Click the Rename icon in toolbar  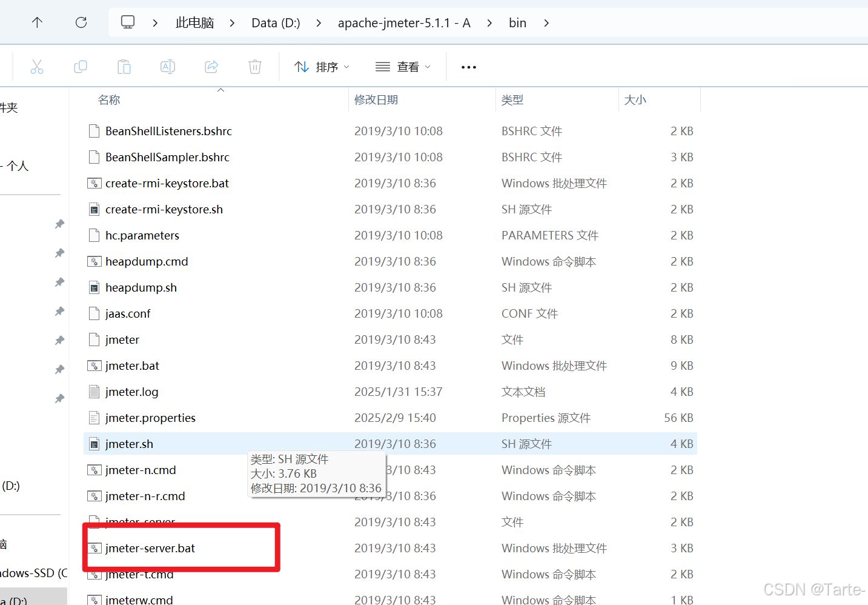pos(168,67)
